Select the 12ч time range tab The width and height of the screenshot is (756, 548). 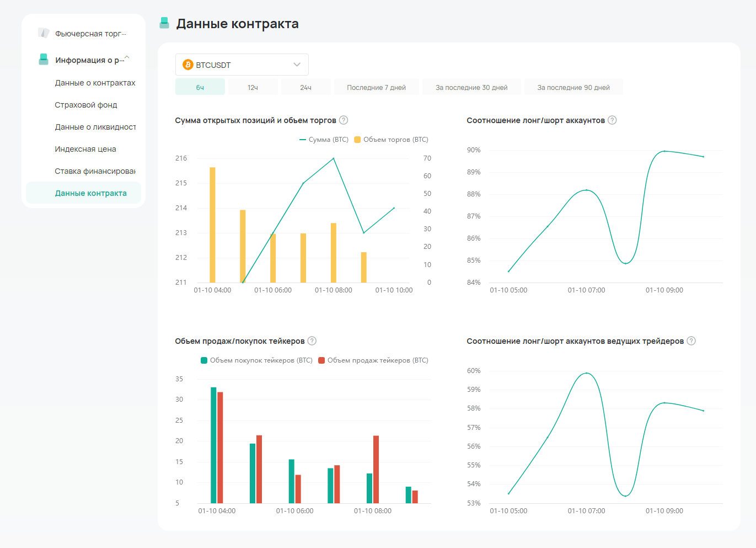[253, 87]
